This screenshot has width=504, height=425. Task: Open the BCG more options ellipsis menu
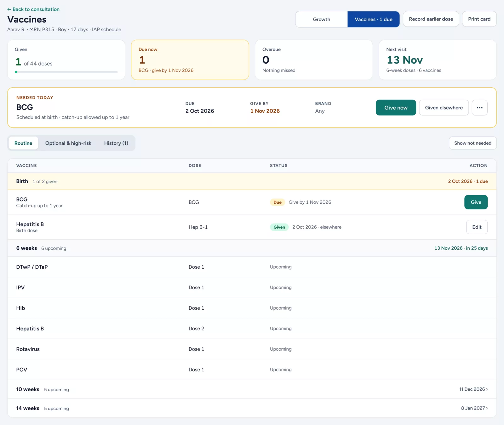[479, 108]
